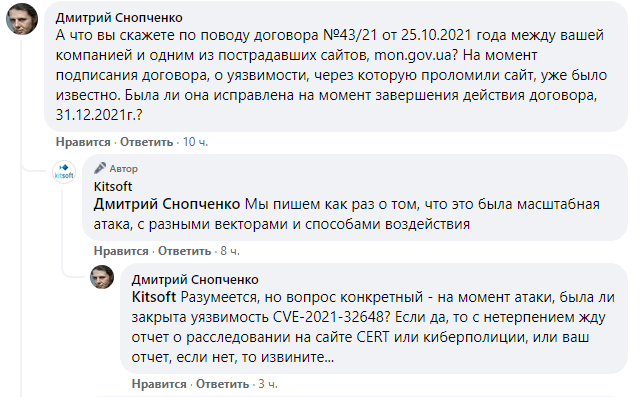Reply to Kitsoft's comment
The image size is (642, 397).
point(184,251)
